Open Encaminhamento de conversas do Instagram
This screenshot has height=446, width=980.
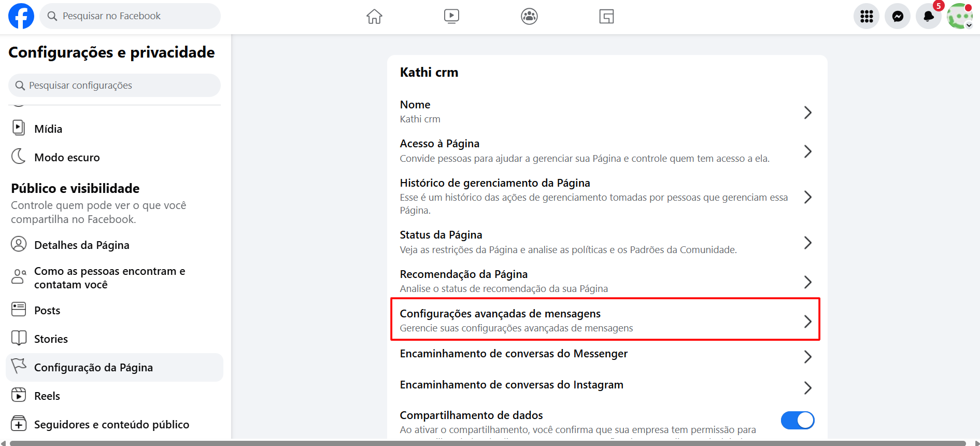click(x=604, y=385)
